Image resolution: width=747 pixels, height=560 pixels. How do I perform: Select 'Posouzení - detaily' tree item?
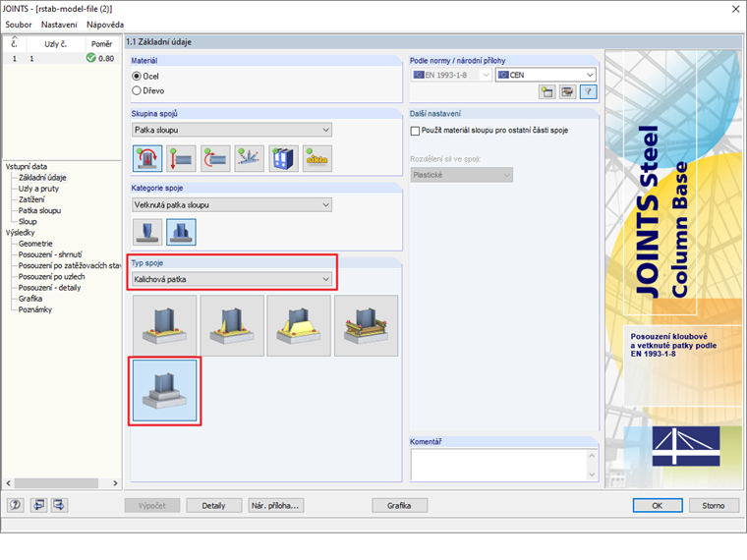(x=49, y=288)
